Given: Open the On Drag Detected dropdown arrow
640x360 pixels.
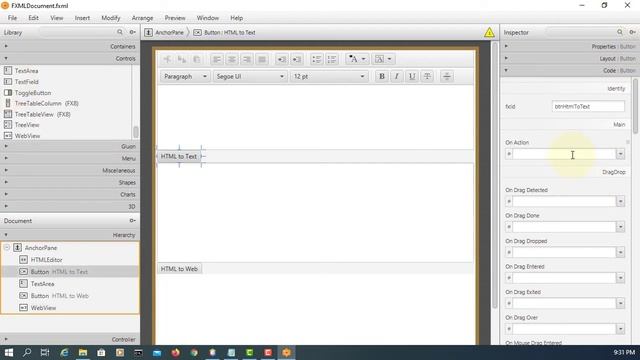Looking at the screenshot, I should [620, 201].
